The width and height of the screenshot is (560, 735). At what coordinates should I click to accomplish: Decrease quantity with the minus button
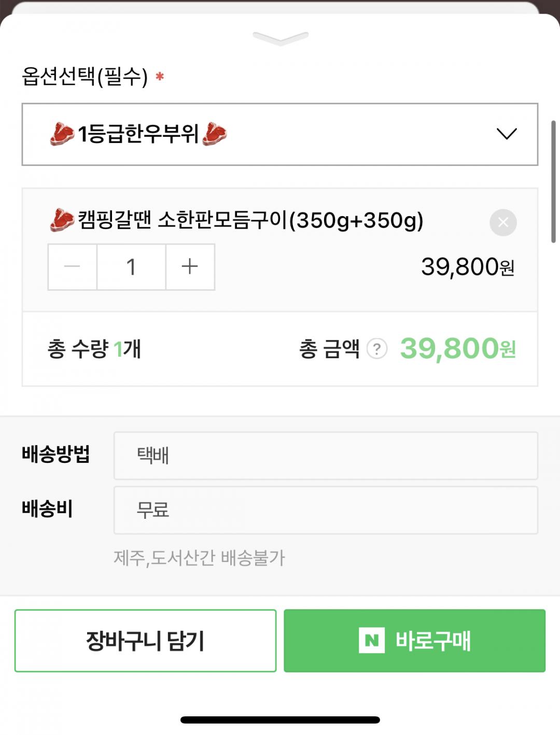click(x=72, y=267)
